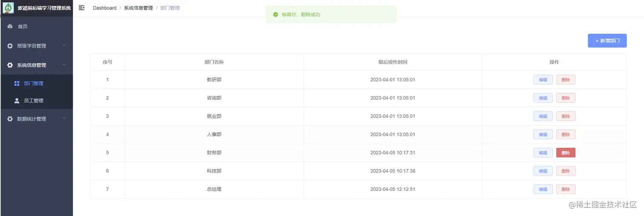Click the 操作 column header

[554, 62]
